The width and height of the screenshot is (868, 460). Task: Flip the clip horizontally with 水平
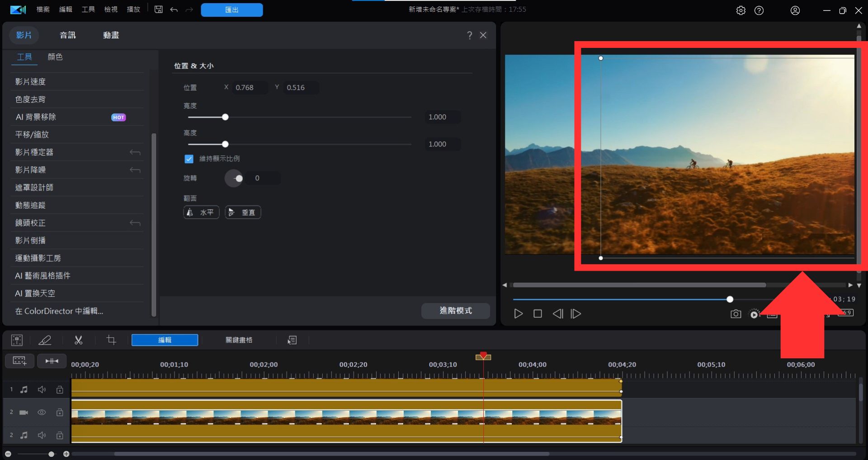click(201, 212)
